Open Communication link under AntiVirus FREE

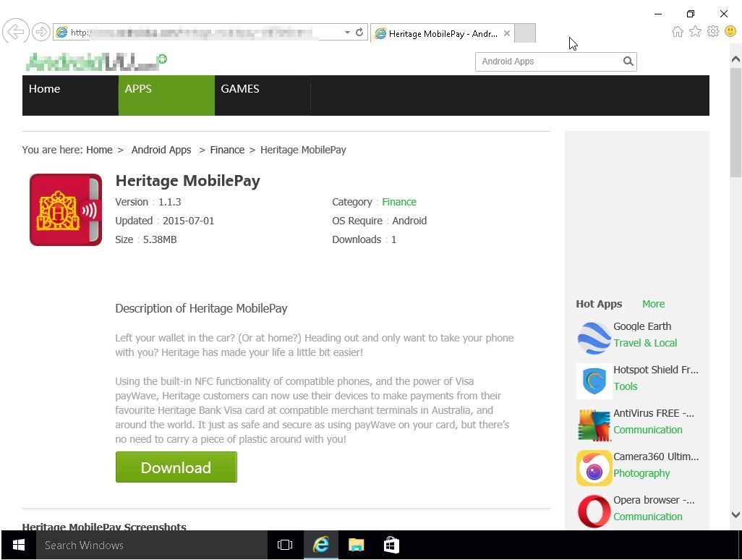tap(648, 430)
